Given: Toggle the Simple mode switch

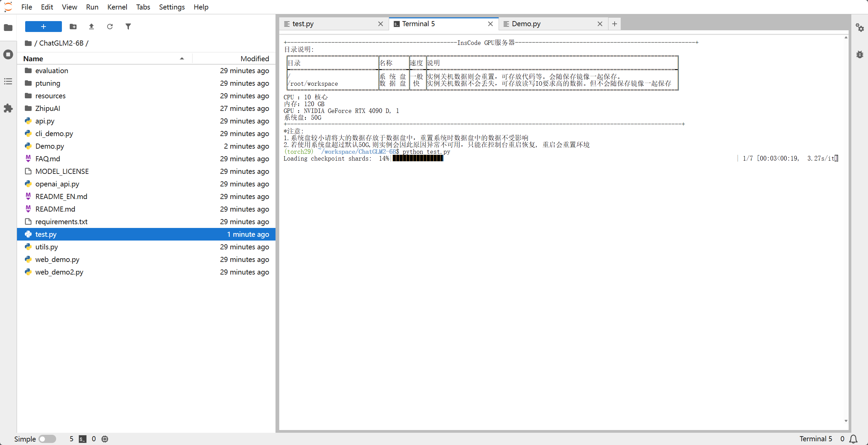Looking at the screenshot, I should [47, 439].
